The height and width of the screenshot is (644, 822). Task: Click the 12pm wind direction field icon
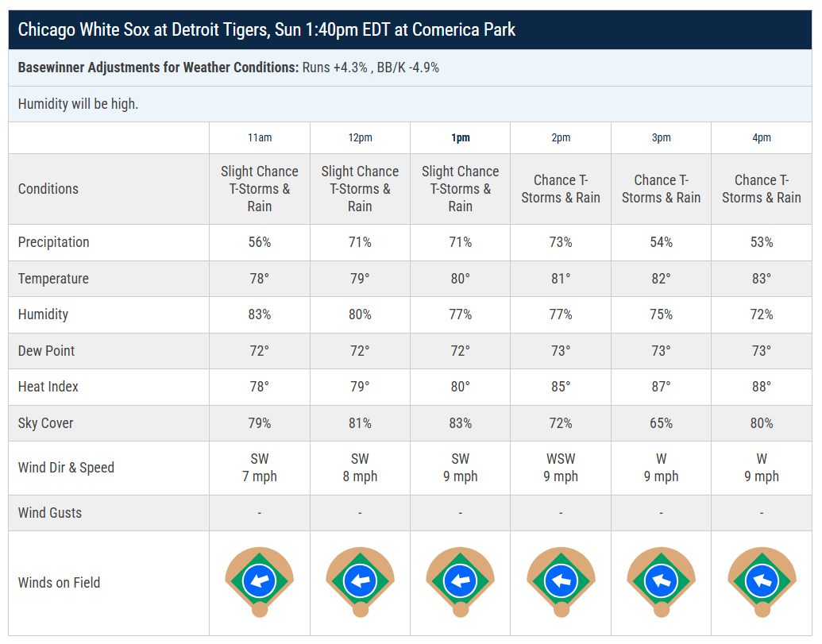360,581
